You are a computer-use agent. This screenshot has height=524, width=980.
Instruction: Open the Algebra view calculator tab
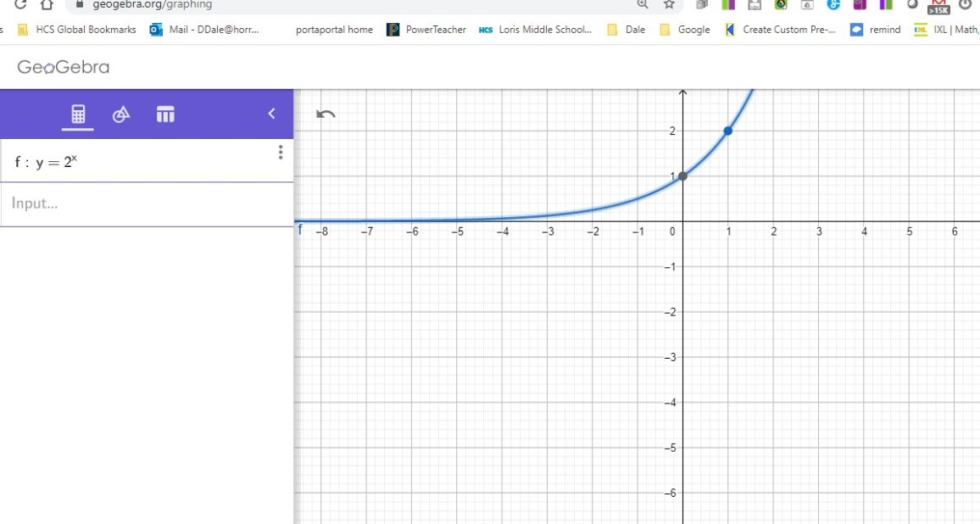coord(78,114)
